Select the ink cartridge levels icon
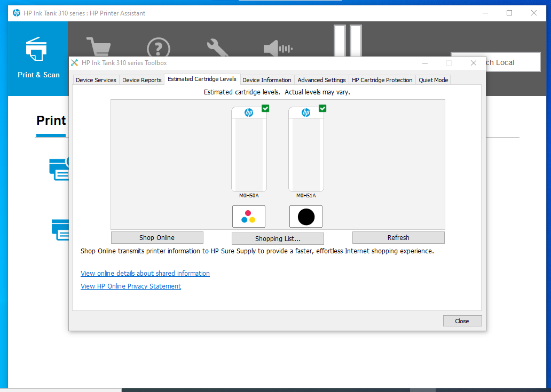Viewport: 551px width, 392px height. (x=348, y=40)
